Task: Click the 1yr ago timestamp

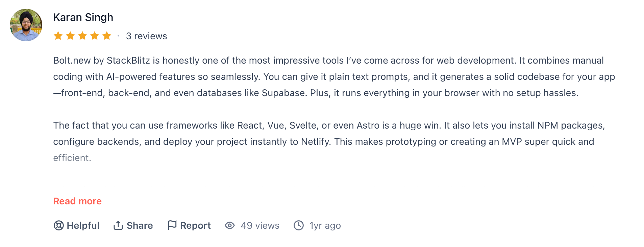Action: coord(325,226)
